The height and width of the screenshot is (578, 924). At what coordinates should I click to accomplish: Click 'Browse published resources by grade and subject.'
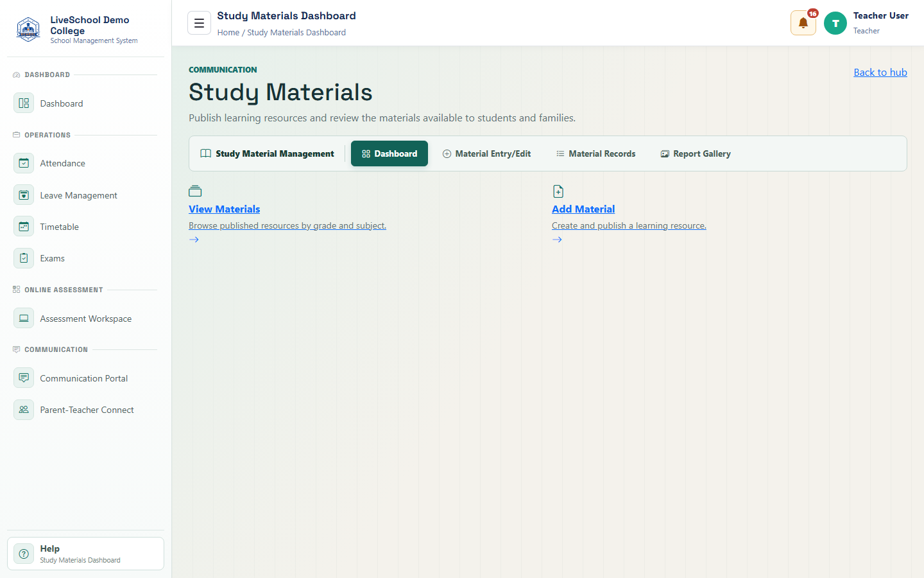coord(287,225)
